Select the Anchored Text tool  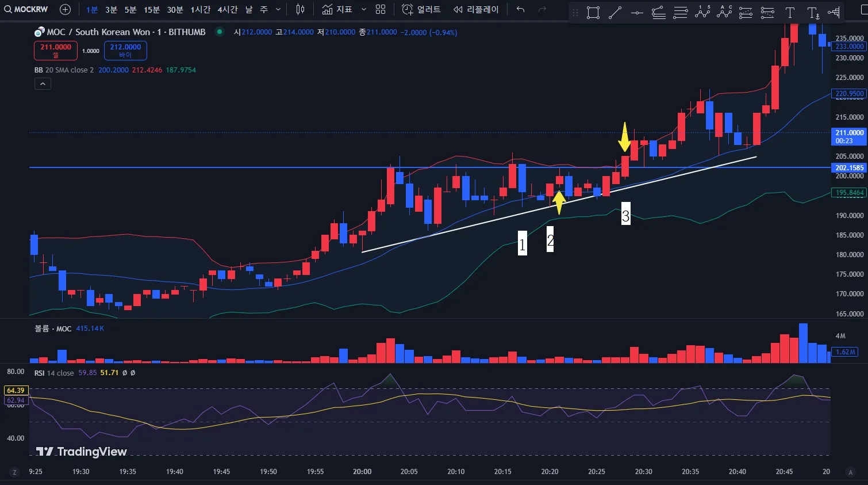click(x=813, y=13)
